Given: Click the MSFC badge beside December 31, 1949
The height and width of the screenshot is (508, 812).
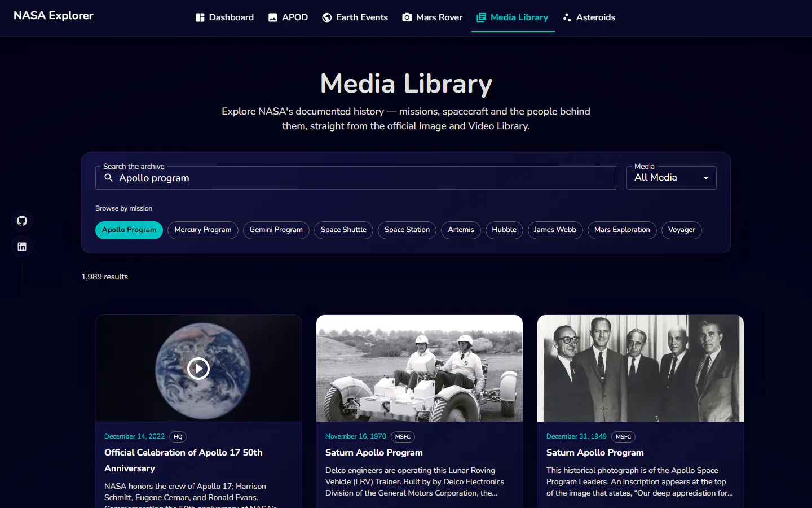Looking at the screenshot, I should (624, 437).
